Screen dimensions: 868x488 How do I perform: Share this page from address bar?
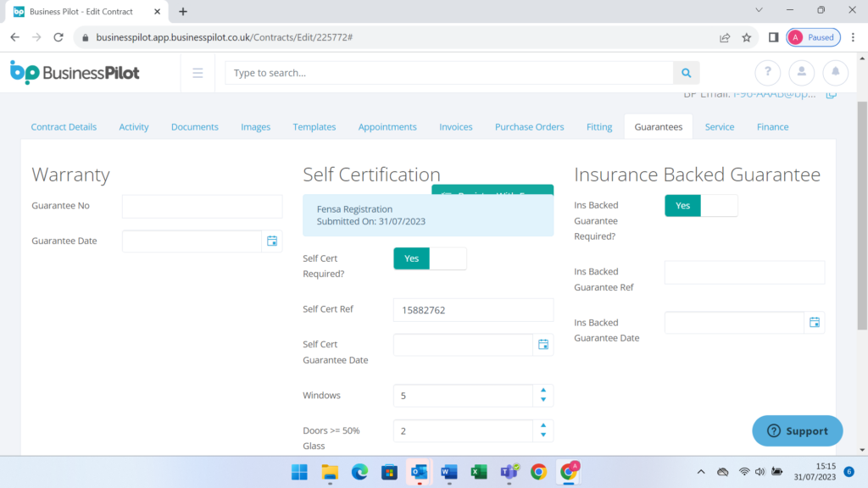(725, 37)
